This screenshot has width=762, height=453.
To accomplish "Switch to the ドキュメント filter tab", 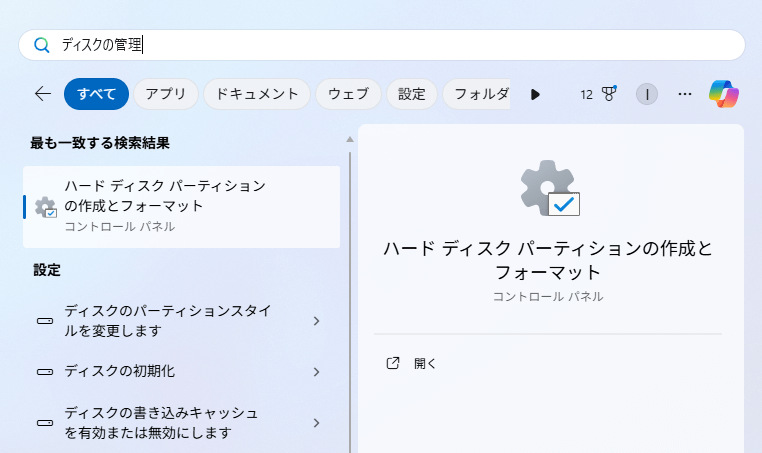I will click(258, 94).
